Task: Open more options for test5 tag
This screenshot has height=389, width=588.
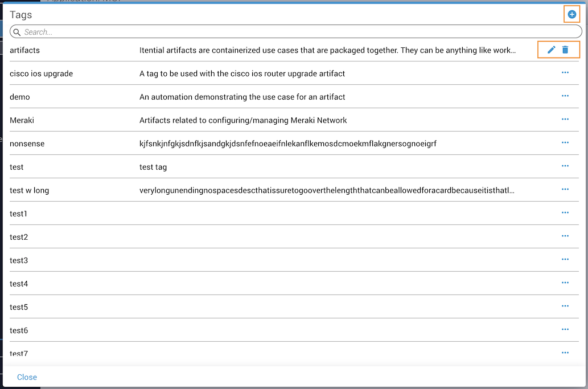Action: [565, 306]
